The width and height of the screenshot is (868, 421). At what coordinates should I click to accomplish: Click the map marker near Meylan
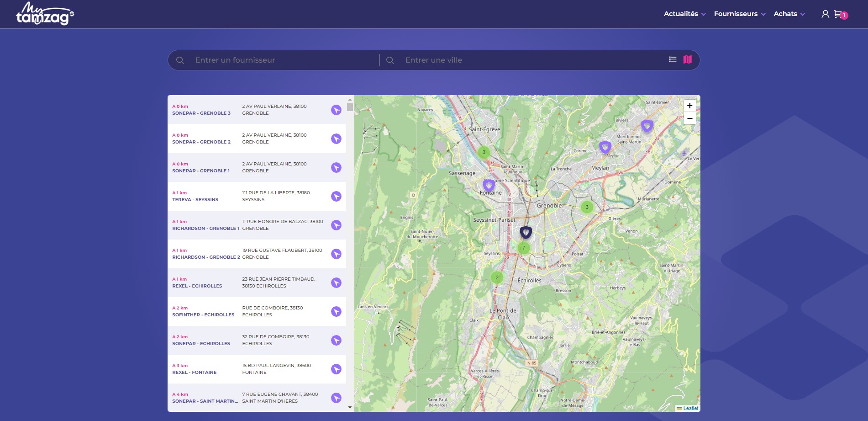pyautogui.click(x=605, y=147)
